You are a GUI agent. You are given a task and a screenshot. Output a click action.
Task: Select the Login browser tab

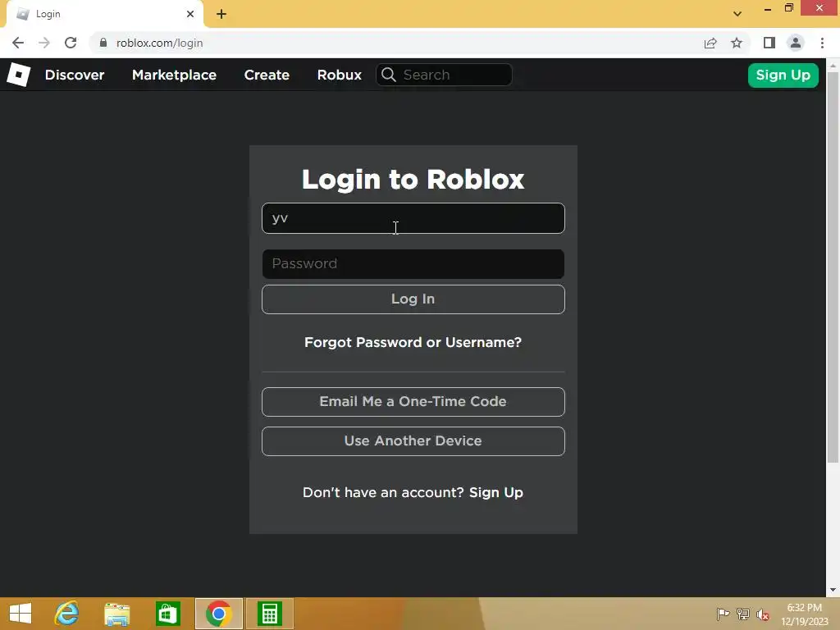(104, 14)
